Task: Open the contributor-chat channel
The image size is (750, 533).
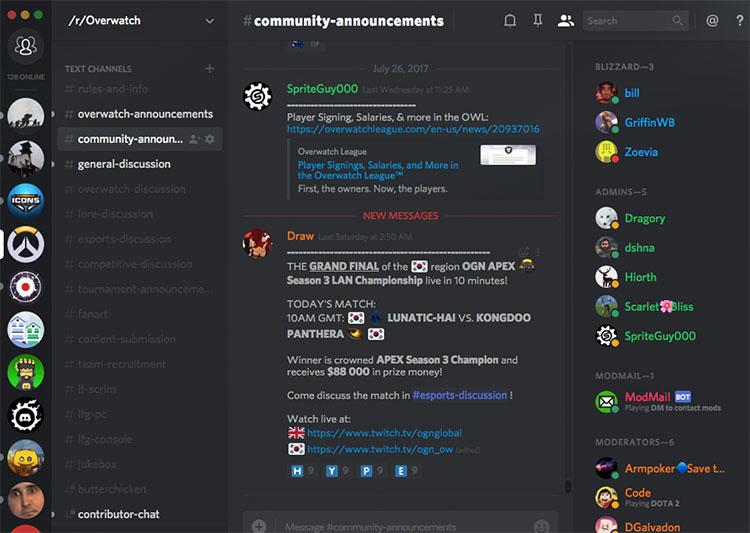Action: click(139, 514)
